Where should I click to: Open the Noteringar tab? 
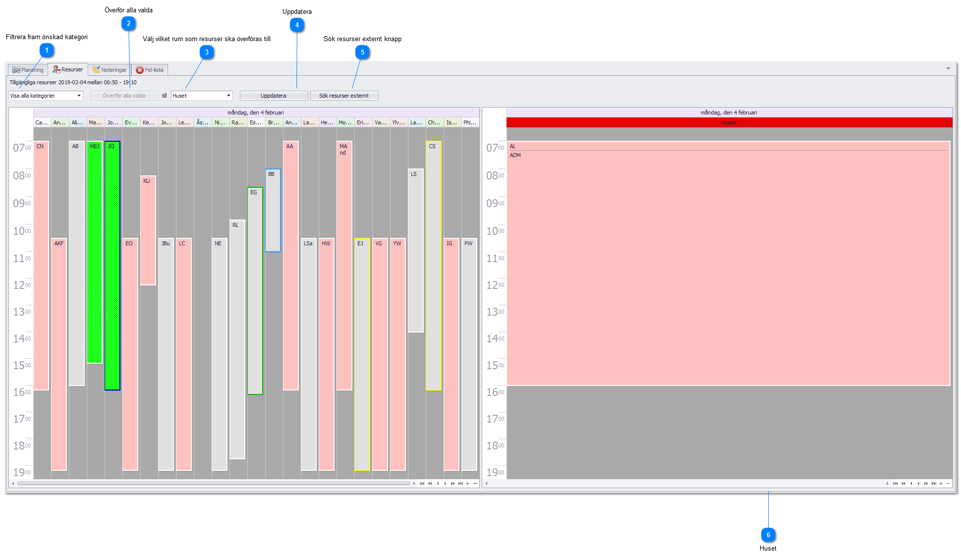click(110, 70)
